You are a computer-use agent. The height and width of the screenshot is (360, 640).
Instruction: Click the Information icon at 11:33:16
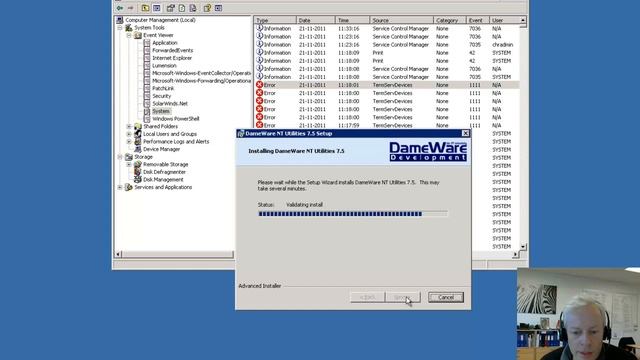(x=259, y=28)
